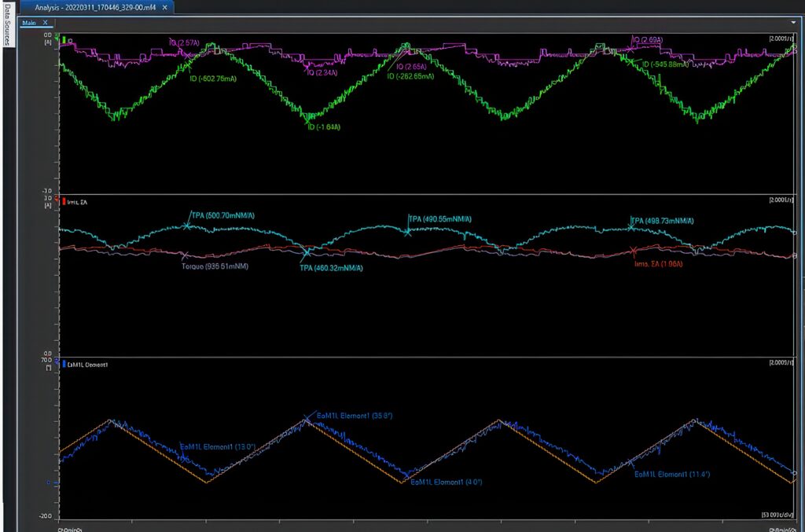Click the green legend swatch in top chart

[63, 39]
